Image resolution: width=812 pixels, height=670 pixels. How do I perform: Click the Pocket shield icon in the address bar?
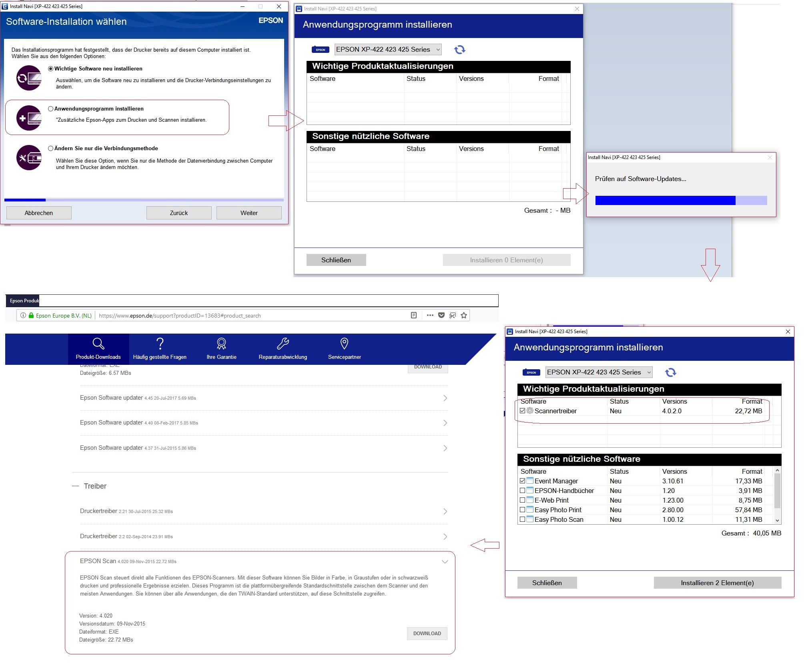(x=441, y=316)
